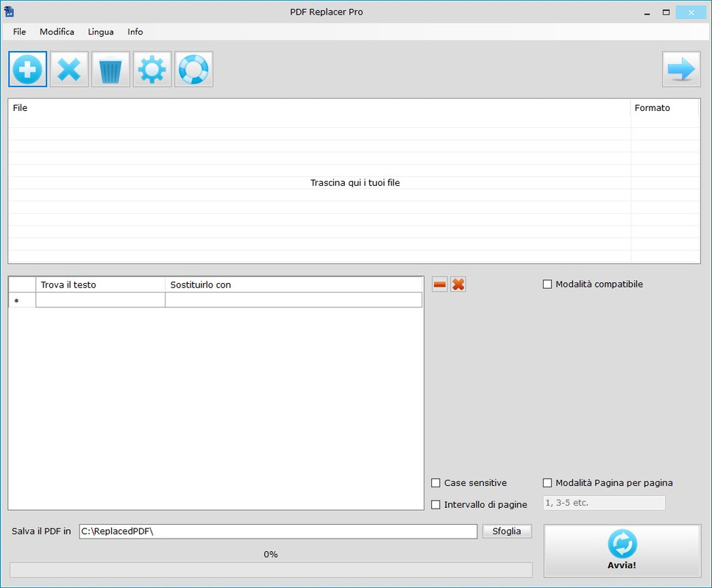The image size is (712, 588).
Task: Open settings with the gear icon
Action: [152, 69]
